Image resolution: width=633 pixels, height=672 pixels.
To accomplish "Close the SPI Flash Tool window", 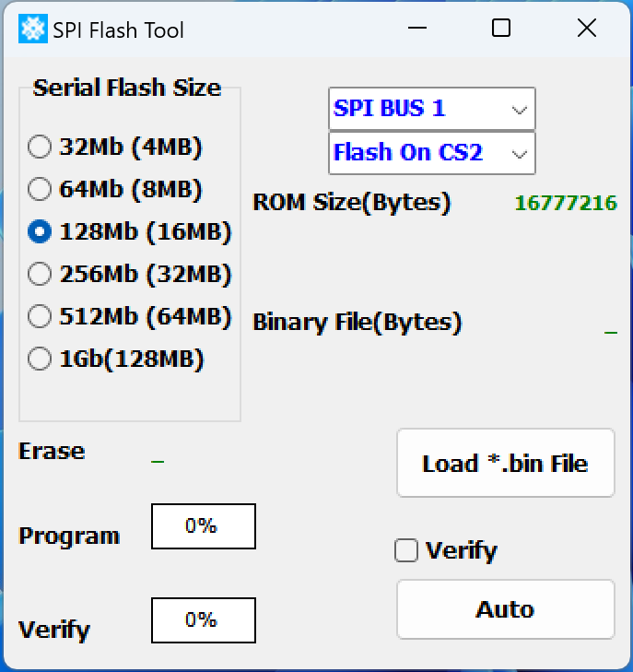I will pos(586,29).
